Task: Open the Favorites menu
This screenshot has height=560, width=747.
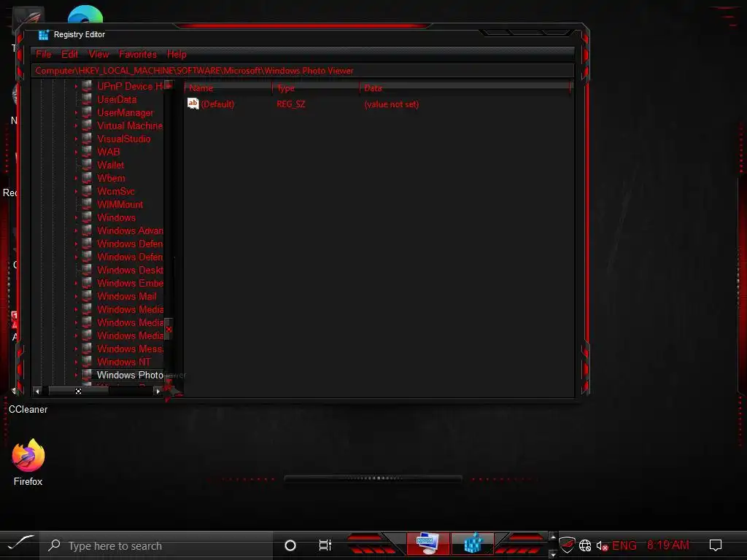Action: pyautogui.click(x=138, y=54)
